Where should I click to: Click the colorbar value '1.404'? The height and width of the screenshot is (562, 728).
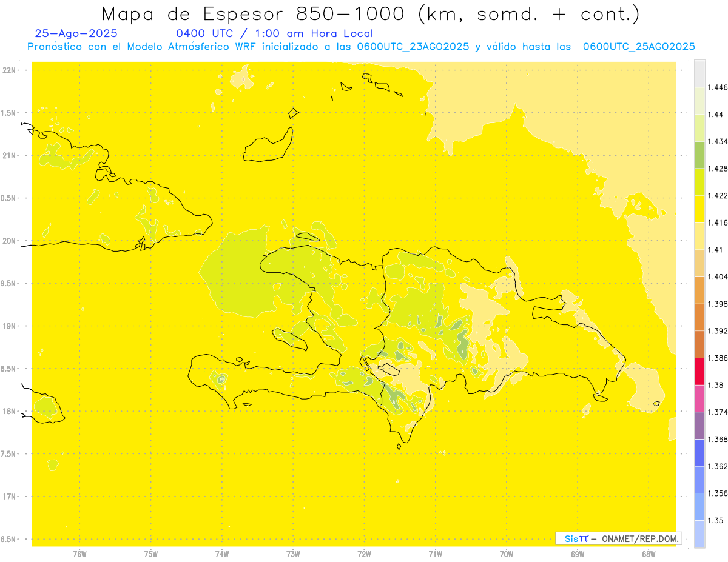718,276
